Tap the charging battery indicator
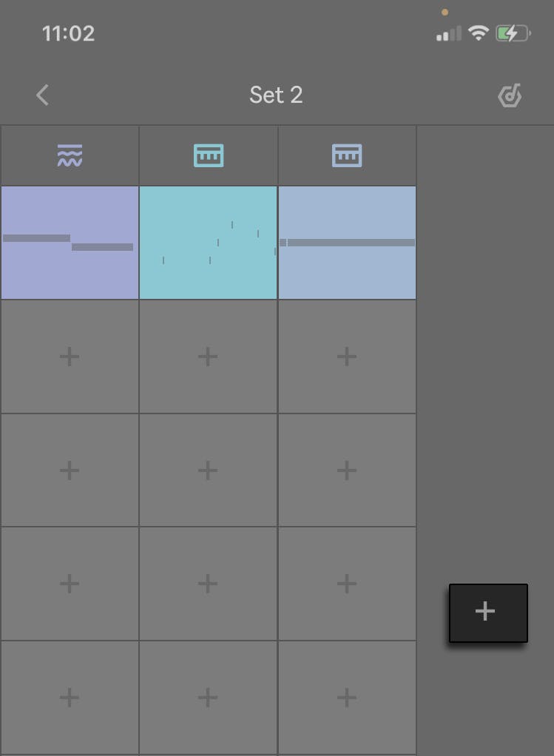 click(x=512, y=33)
